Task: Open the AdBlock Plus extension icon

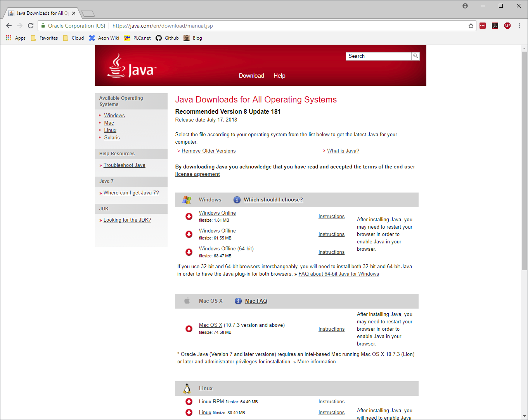Action: point(507,26)
